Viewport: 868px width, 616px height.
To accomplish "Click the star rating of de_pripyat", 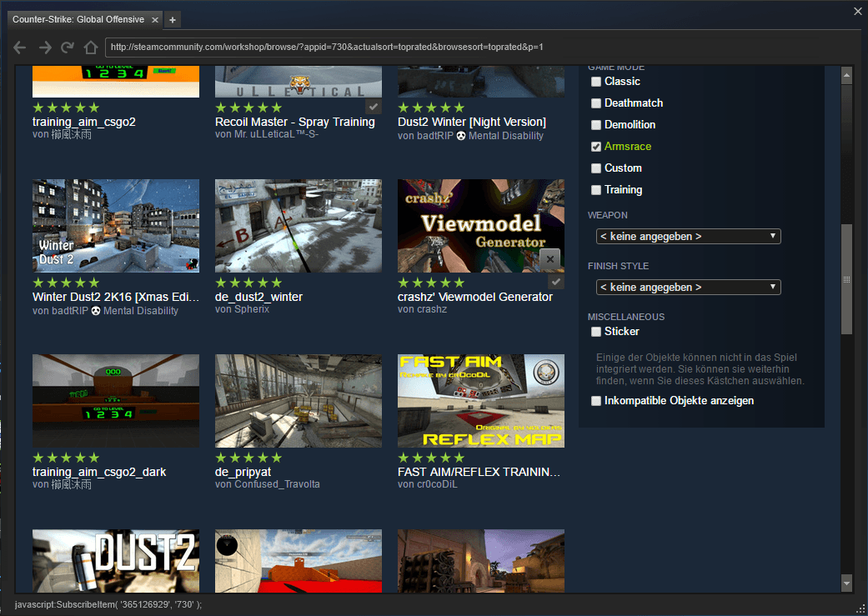I will (248, 458).
